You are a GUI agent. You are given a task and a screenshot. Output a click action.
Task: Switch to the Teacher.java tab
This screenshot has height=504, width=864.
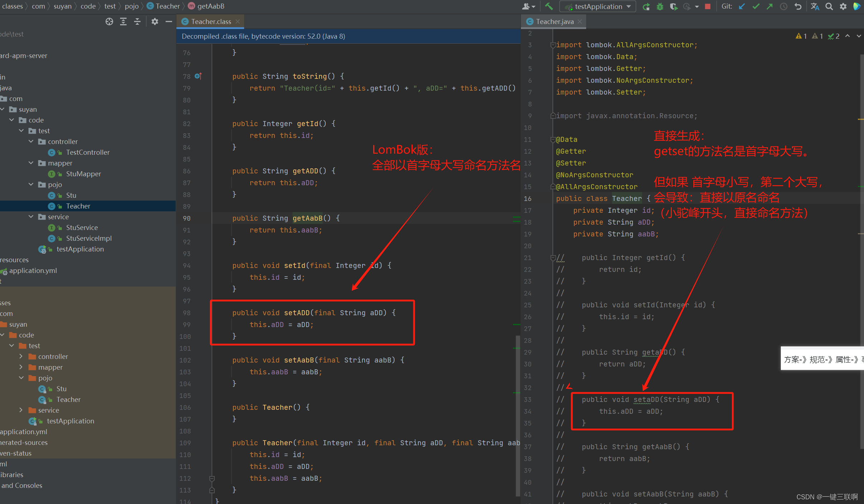(554, 21)
